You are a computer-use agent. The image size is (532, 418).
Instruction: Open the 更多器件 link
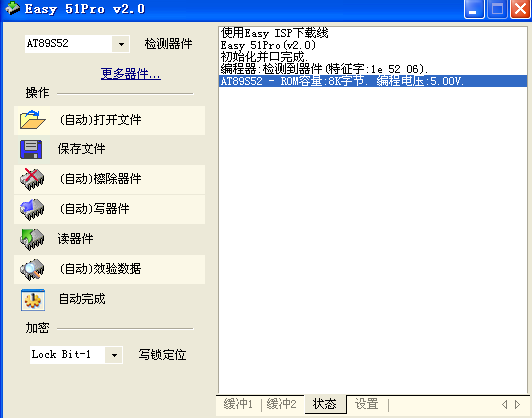point(131,73)
